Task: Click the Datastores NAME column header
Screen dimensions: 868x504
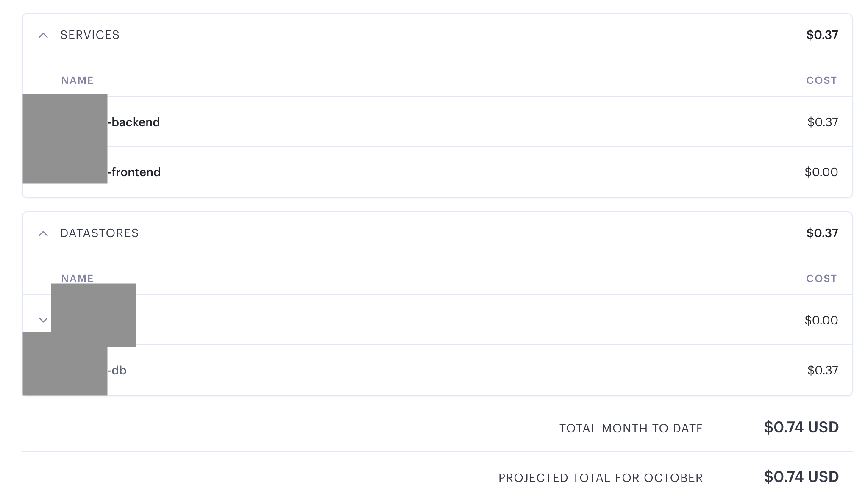Action: (77, 279)
